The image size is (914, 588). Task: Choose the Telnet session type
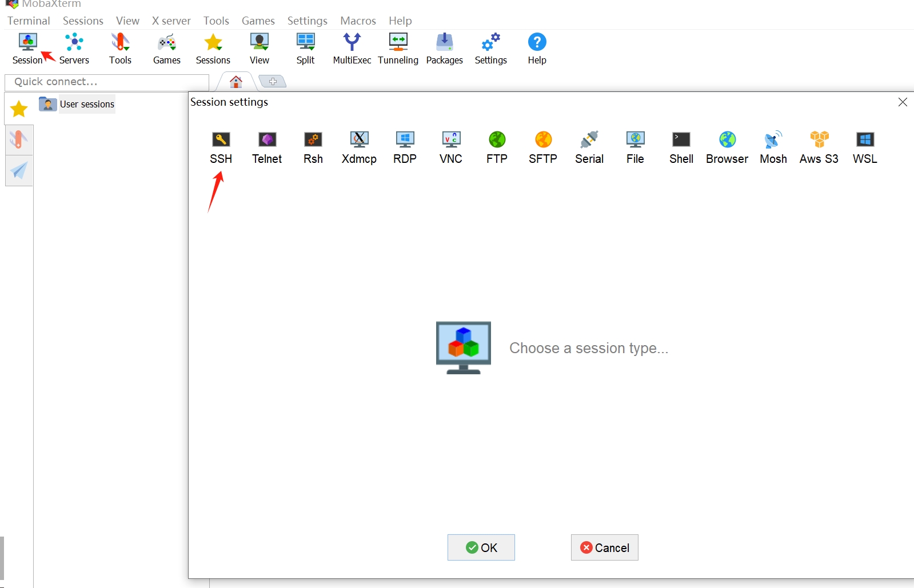(267, 147)
